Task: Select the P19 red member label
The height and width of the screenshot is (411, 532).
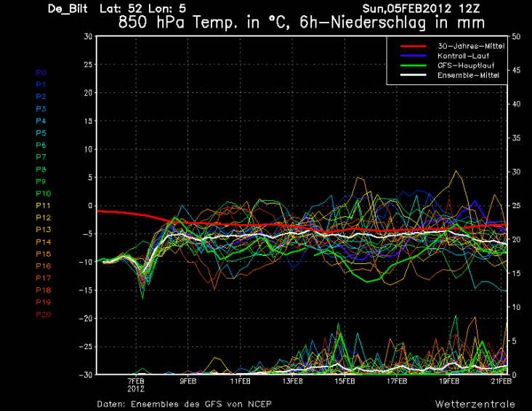Action: (x=44, y=302)
